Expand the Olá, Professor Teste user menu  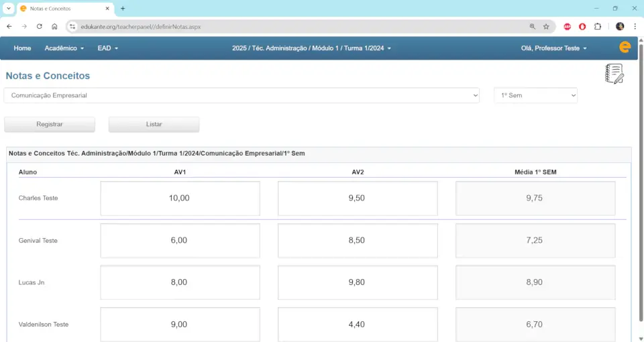(553, 48)
